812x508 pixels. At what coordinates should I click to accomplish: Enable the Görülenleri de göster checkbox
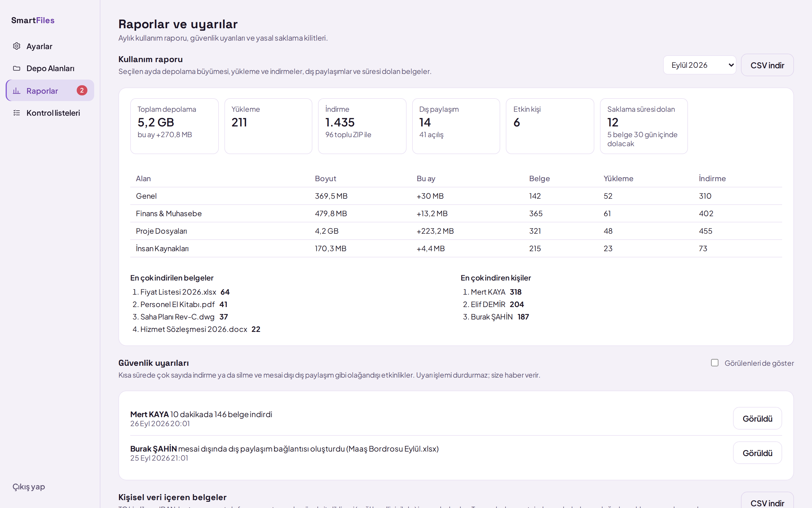tap(715, 363)
